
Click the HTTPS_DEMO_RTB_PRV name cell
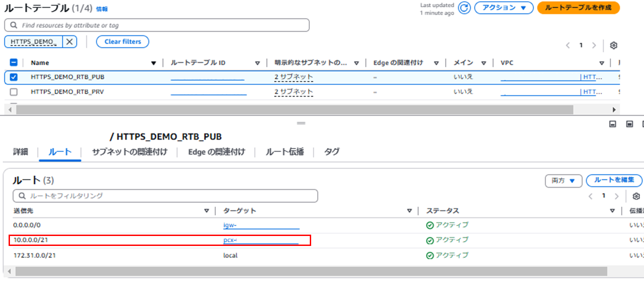click(x=67, y=92)
